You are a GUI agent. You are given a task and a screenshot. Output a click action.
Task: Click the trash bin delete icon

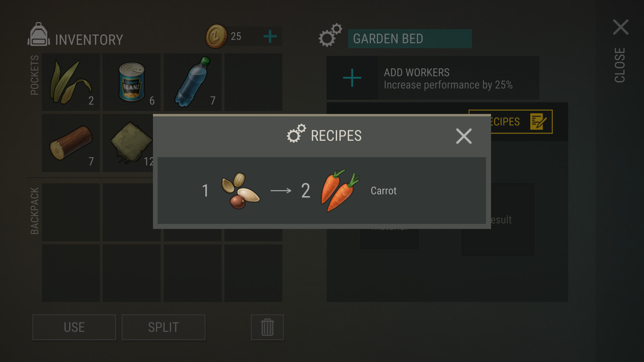[267, 327]
